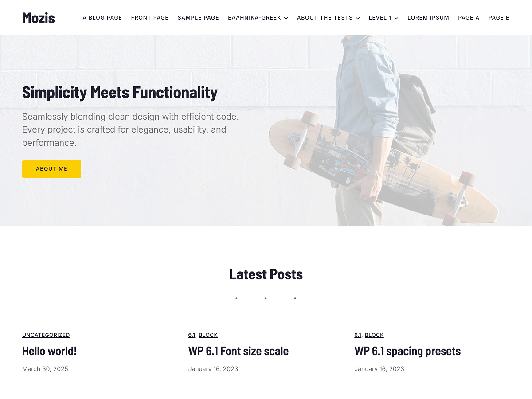This screenshot has width=532, height=399.
Task: Expand the About The Tests submenu arrow
Action: tap(358, 18)
